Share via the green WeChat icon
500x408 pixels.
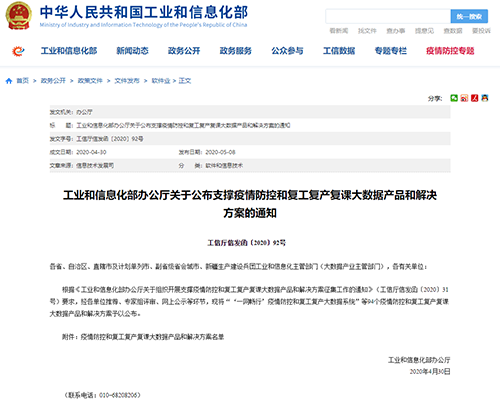coord(454,98)
